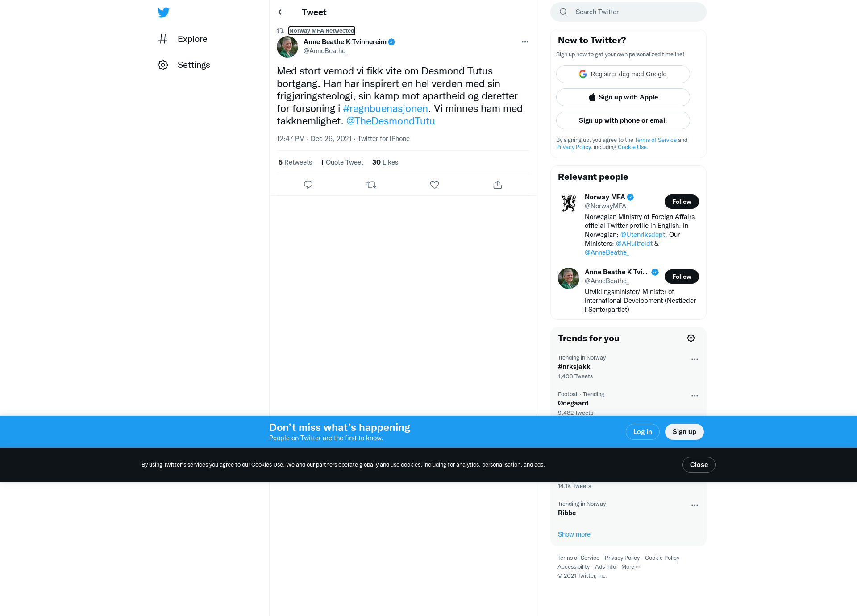Open more options for #nrksjakk trend
This screenshot has width=857, height=616.
coord(695,359)
